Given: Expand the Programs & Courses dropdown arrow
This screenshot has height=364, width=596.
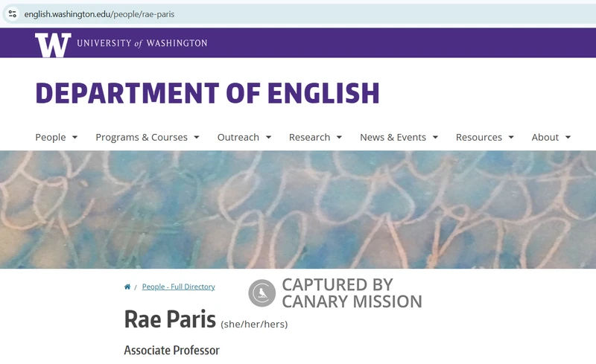Looking at the screenshot, I should (197, 137).
